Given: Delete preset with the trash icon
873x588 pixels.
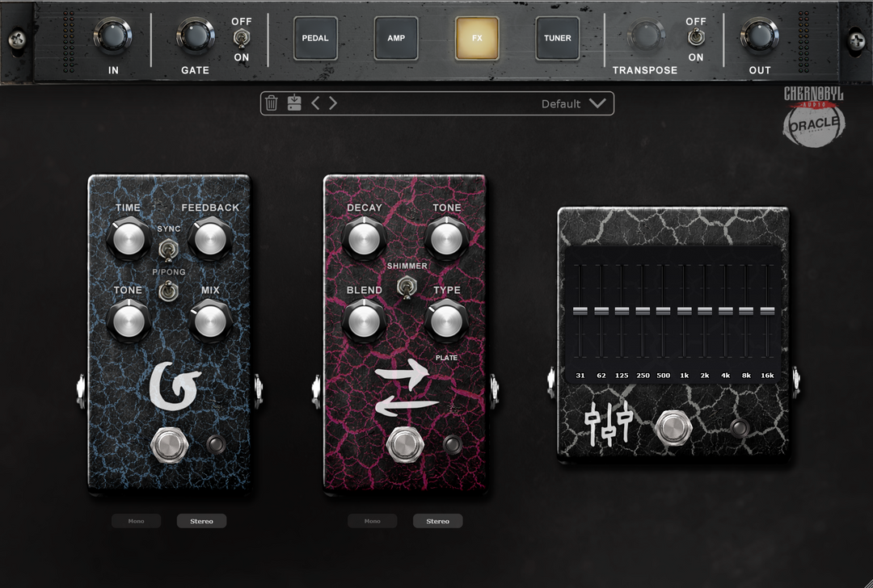Looking at the screenshot, I should 271,103.
